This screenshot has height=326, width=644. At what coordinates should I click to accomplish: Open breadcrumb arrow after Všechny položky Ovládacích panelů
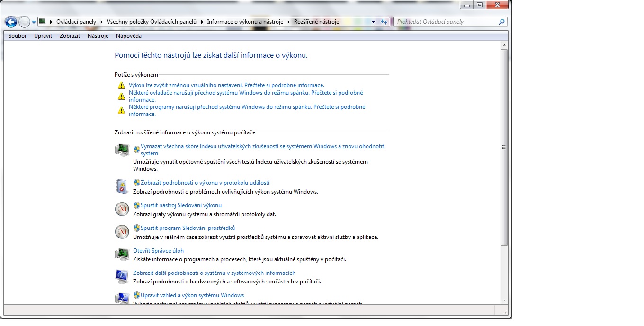(x=202, y=22)
